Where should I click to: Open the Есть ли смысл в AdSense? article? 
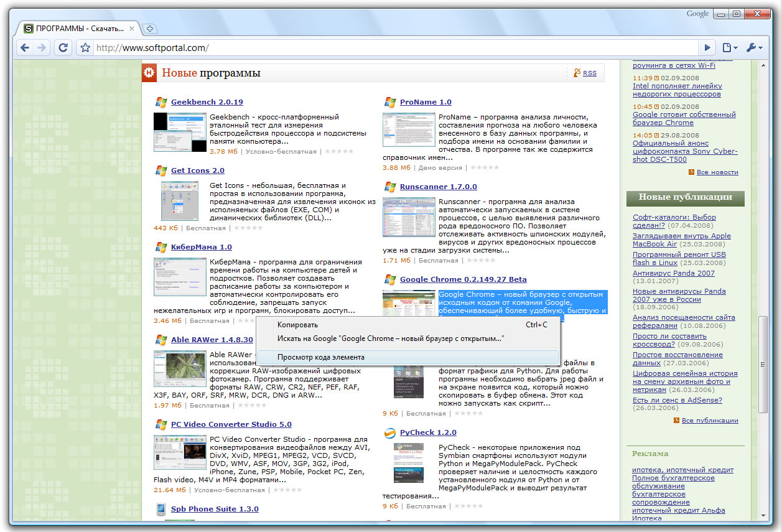pos(677,400)
